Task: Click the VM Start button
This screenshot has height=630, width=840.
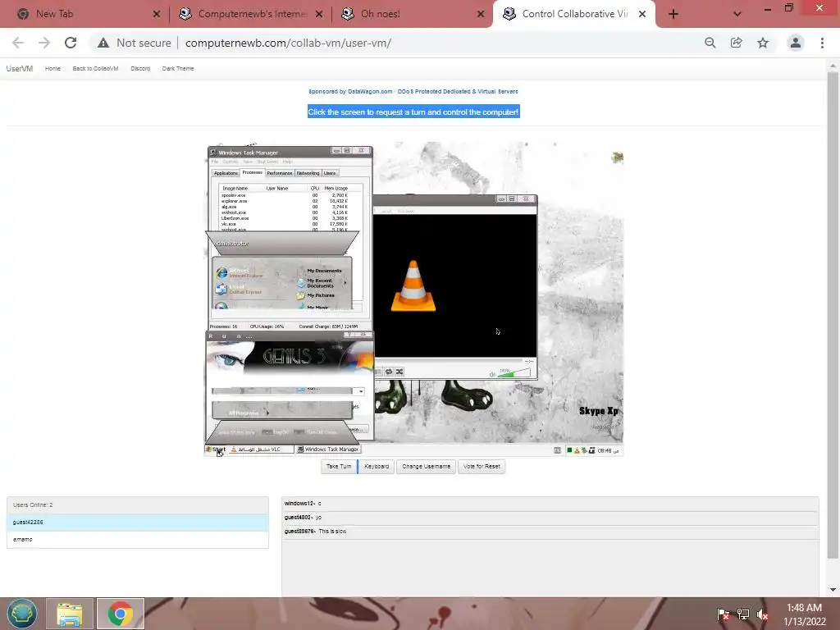Action: pyautogui.click(x=216, y=450)
